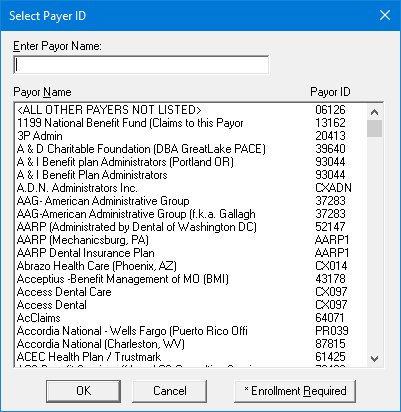Viewport: 401px width, 412px height.
Task: Click the Enter Payor Name input field
Action: click(x=141, y=65)
